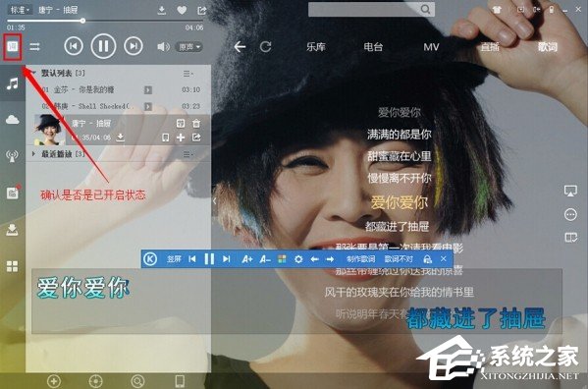
Task: Open the skin changer shirt icon
Action: (x=498, y=10)
